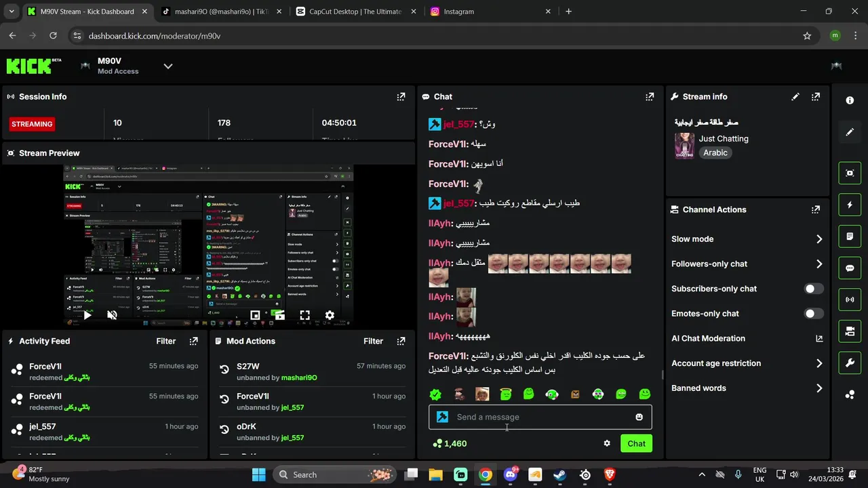Image resolution: width=868 pixels, height=488 pixels.
Task: Open Activity Feed Filter
Action: click(166, 341)
